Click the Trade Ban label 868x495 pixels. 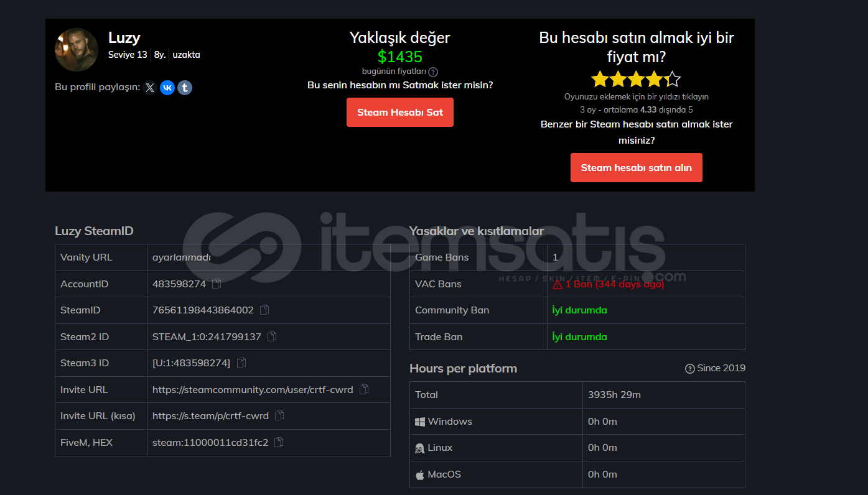(x=439, y=336)
